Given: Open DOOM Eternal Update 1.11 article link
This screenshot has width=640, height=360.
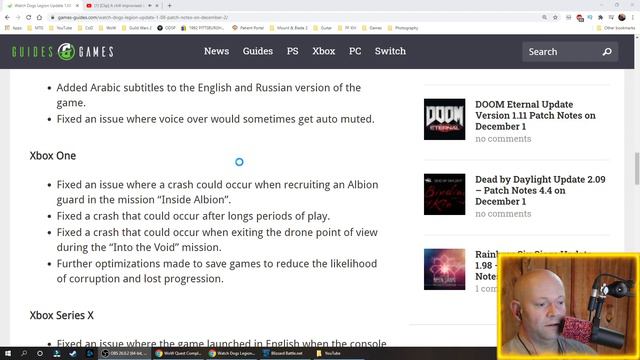Looking at the screenshot, I should 535,116.
